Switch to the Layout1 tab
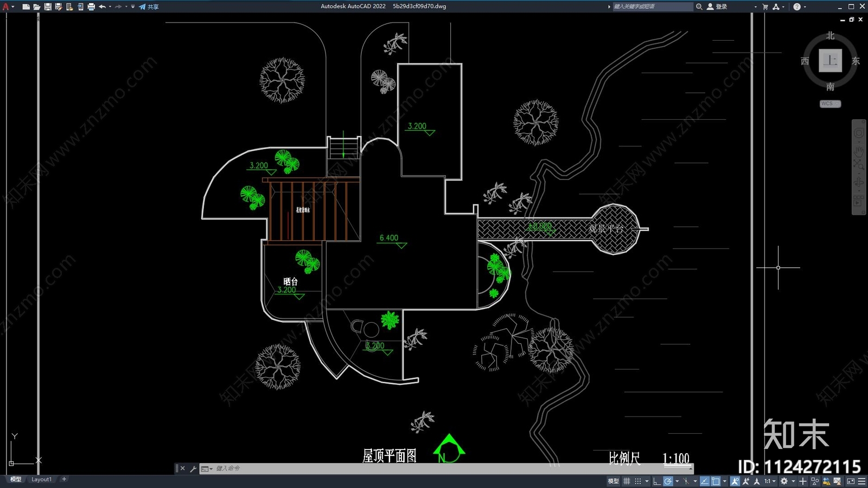This screenshot has height=488, width=868. tap(41, 479)
